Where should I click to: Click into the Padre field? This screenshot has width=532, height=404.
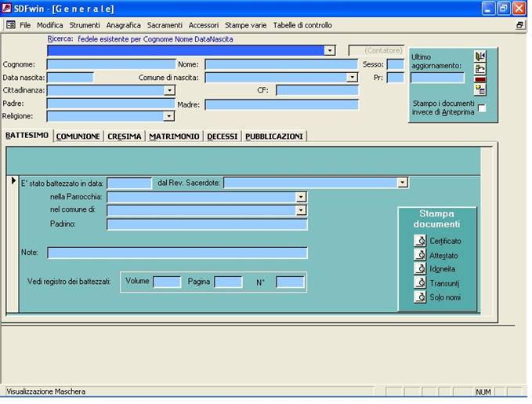click(111, 104)
